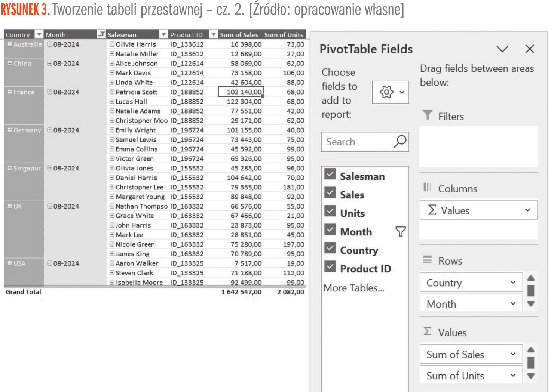Collapse the Germany country row group
The width and height of the screenshot is (548, 392).
tap(10, 130)
